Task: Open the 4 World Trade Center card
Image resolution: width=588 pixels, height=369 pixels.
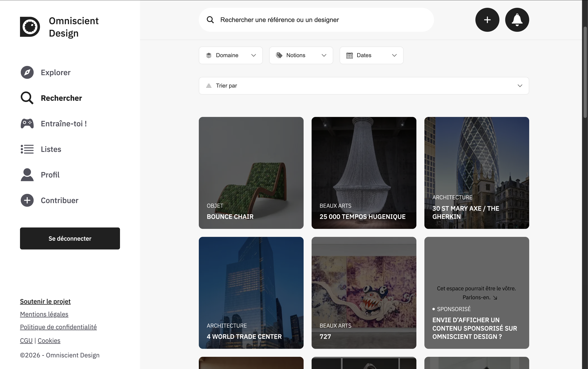Action: [x=251, y=293]
